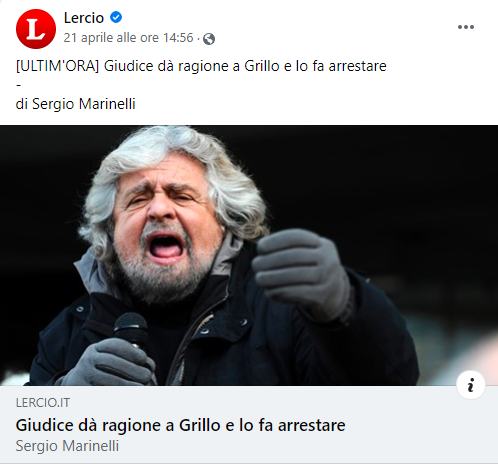Click the LERCIO.IT domain label

click(43, 403)
